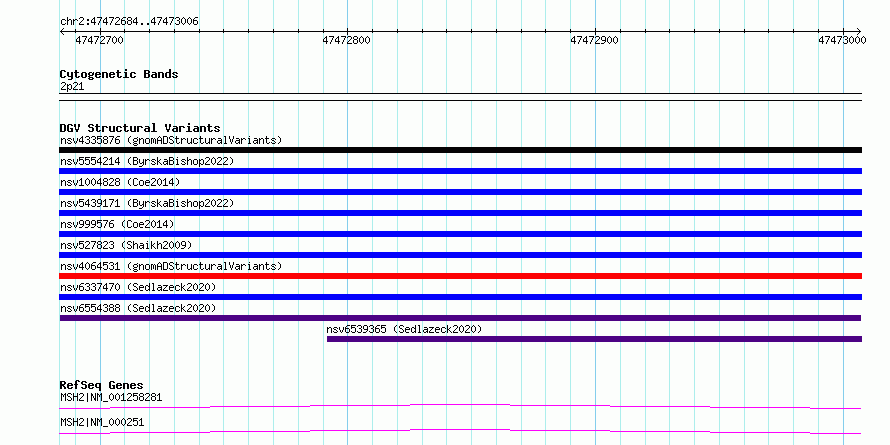The image size is (890, 445).
Task: Open the nsv5554214 ByrskaBishop2022 label
Action: [x=146, y=161]
